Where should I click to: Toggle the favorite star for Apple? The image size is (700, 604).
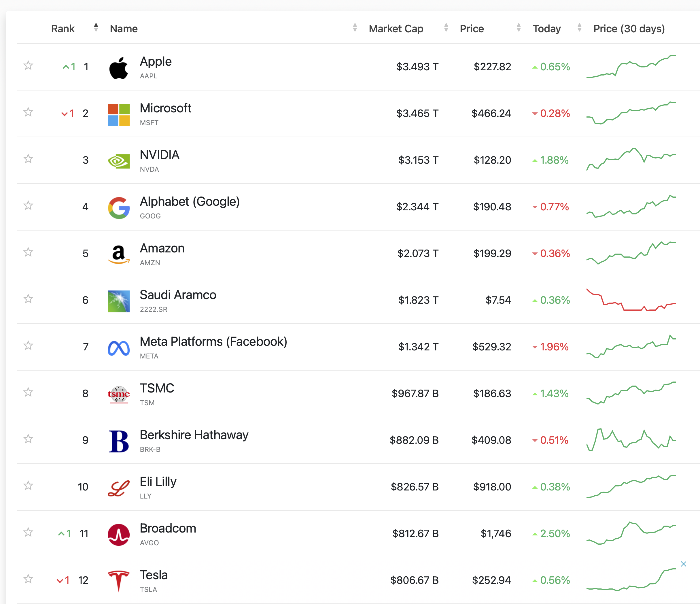tap(29, 65)
